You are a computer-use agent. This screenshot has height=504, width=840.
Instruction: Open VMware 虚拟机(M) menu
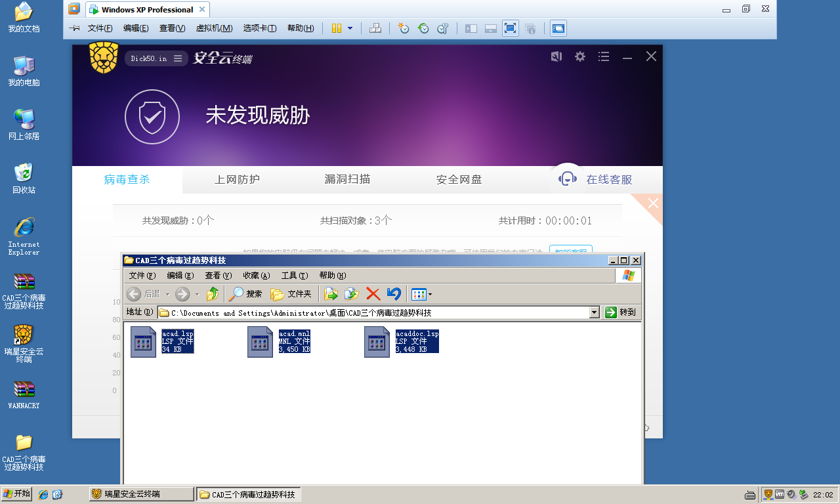[215, 28]
